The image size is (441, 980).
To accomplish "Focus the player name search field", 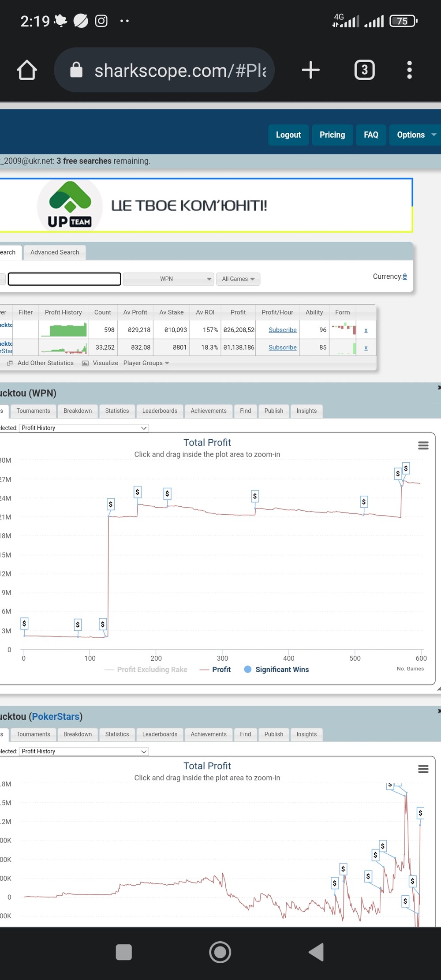I will (x=64, y=279).
